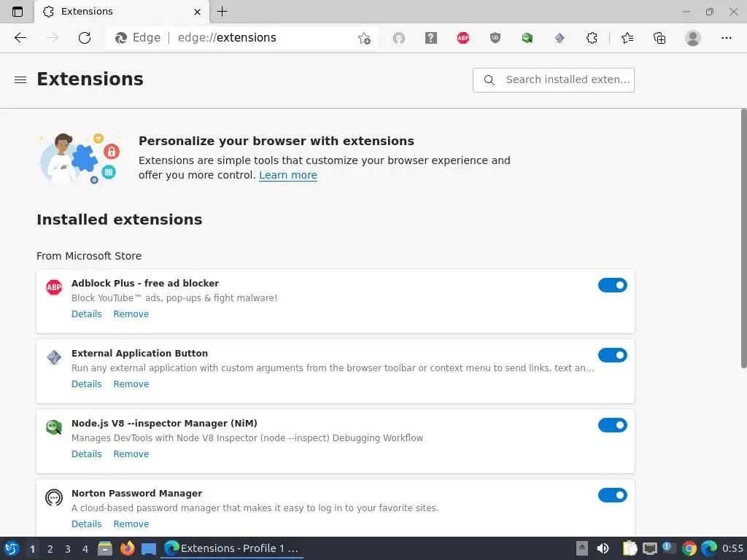Disable External Application Button toggle
Image resolution: width=747 pixels, height=560 pixels.
click(x=613, y=355)
